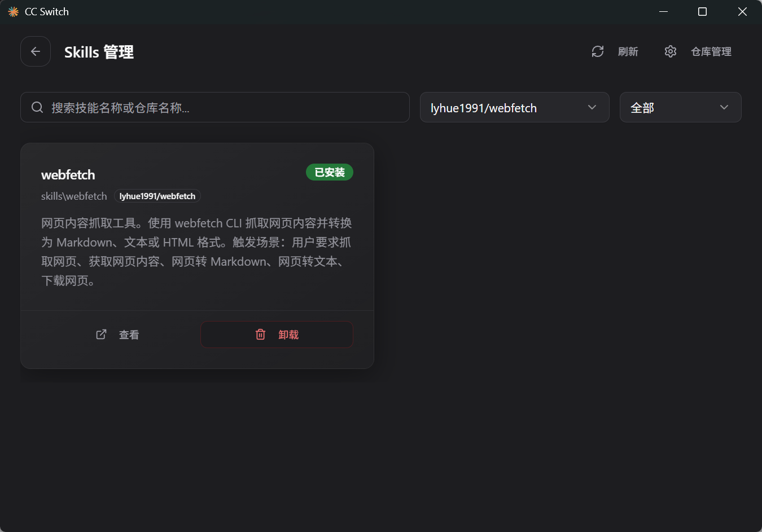The width and height of the screenshot is (762, 532).
Task: Focus the 搜索技能名称或仓库名称 search field
Action: [x=226, y=107]
